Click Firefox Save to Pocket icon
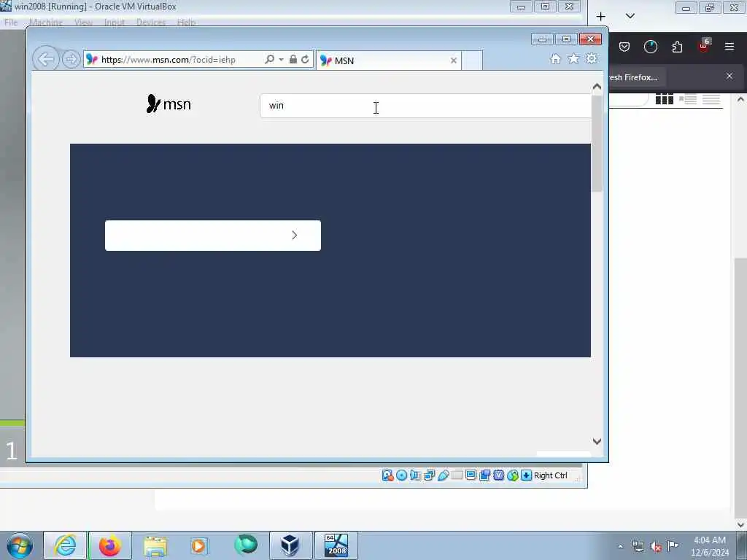 tap(624, 47)
